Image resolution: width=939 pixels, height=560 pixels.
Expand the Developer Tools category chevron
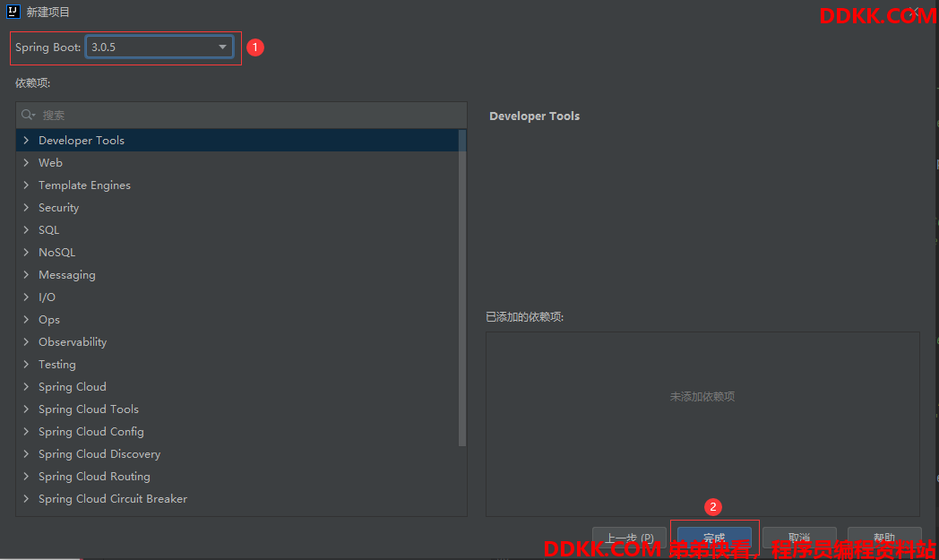point(26,140)
